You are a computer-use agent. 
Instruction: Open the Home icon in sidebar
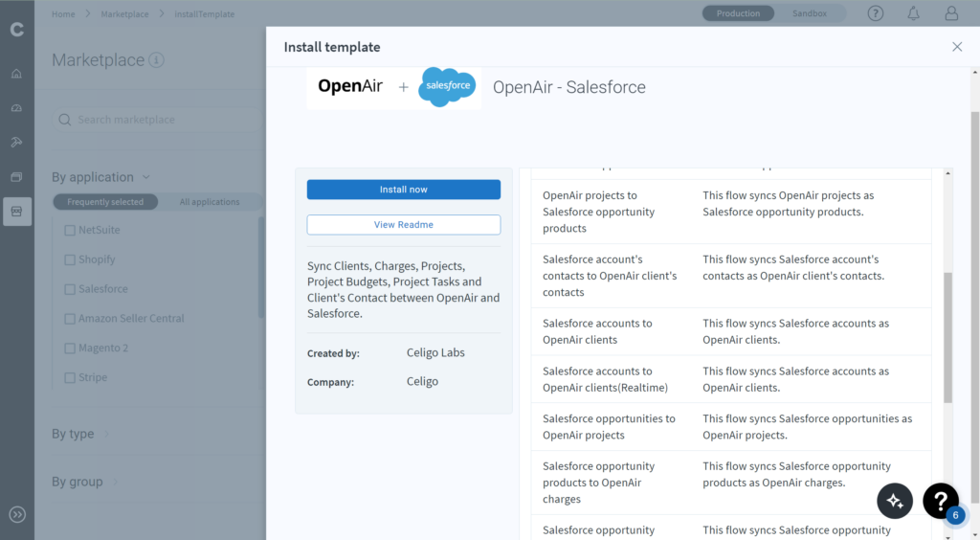click(x=17, y=74)
